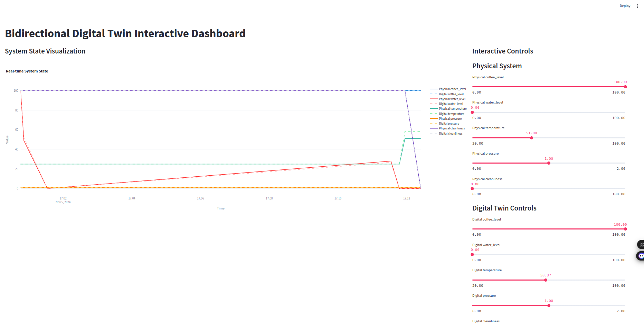Click the dashboard main title heading
This screenshot has width=644, height=323.
click(x=125, y=33)
